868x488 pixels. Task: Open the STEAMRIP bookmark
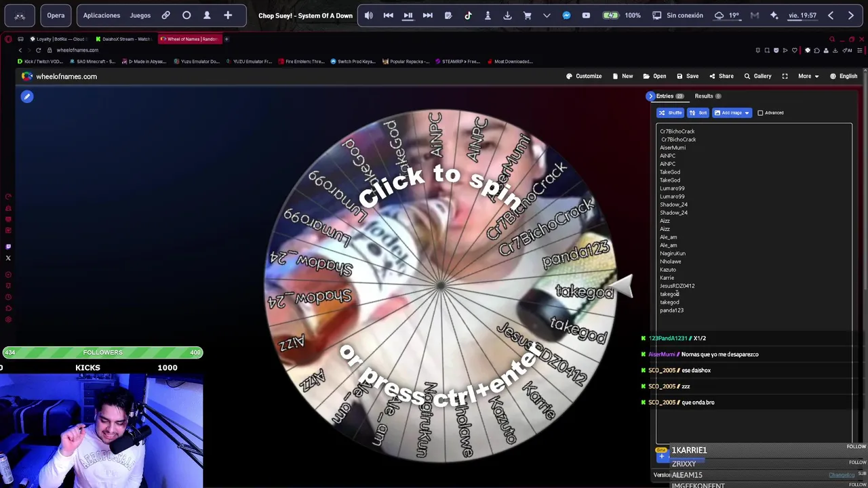458,62
